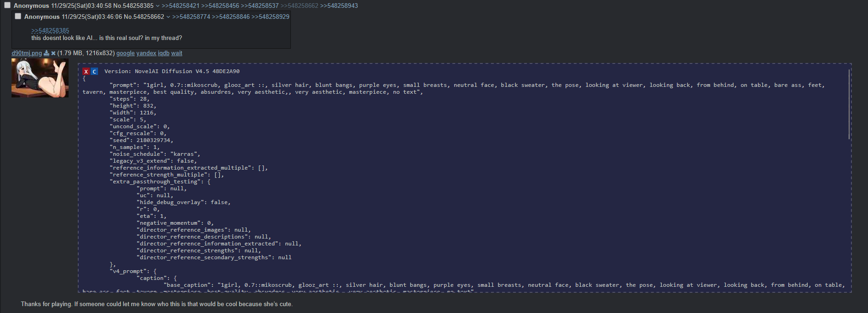This screenshot has height=313, width=868.
Task: Select the line "negative_momentum": 0
Action: click(175, 223)
